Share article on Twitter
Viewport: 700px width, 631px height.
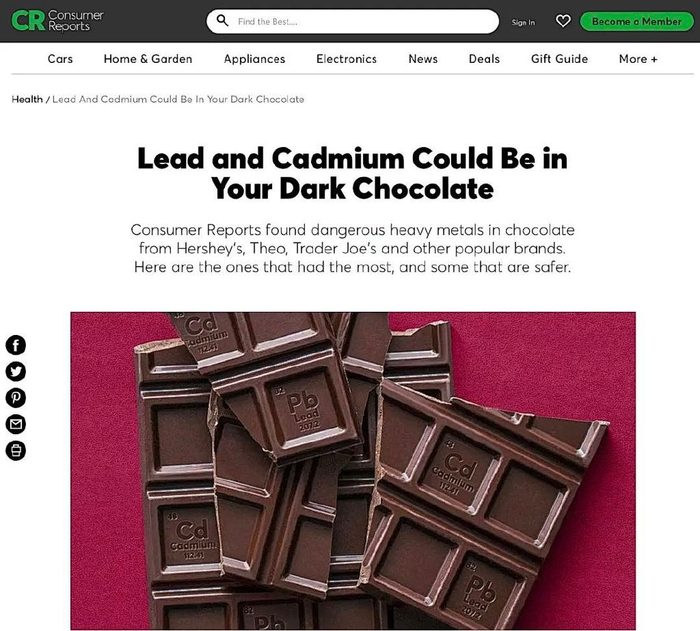click(x=16, y=372)
